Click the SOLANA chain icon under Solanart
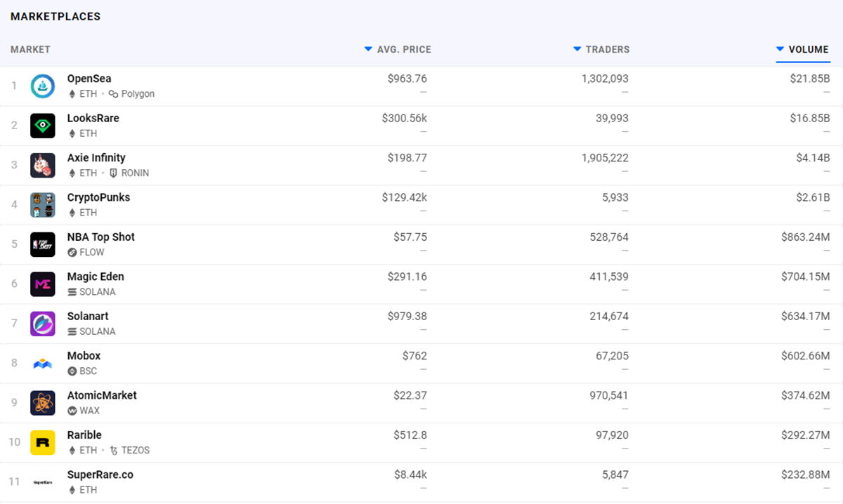Image resolution: width=843 pixels, height=504 pixels. click(72, 331)
